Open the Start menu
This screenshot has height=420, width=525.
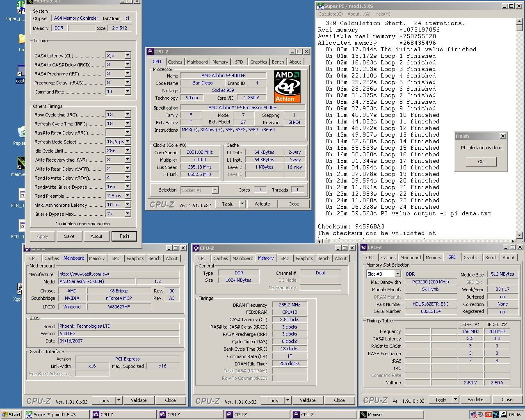(11, 415)
